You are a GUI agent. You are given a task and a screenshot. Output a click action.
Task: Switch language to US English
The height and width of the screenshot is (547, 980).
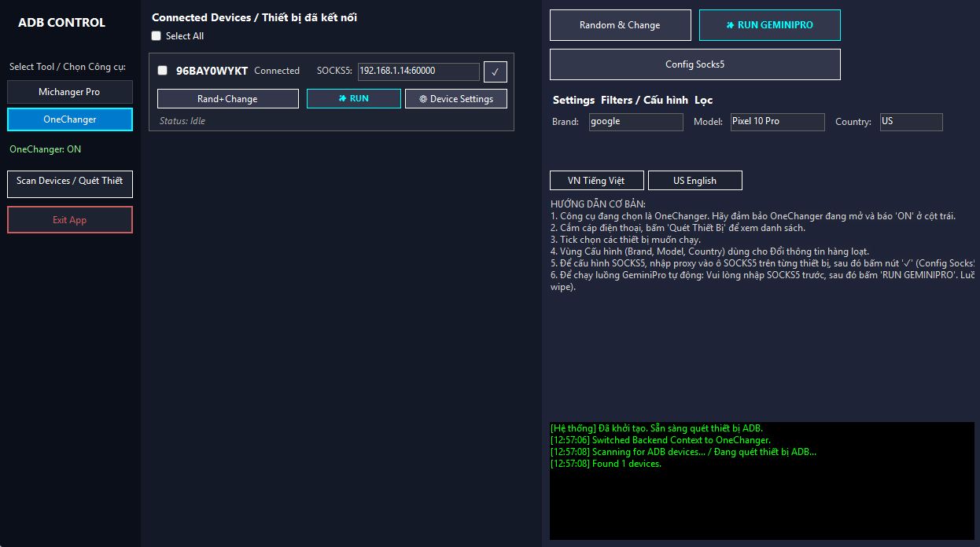click(694, 181)
